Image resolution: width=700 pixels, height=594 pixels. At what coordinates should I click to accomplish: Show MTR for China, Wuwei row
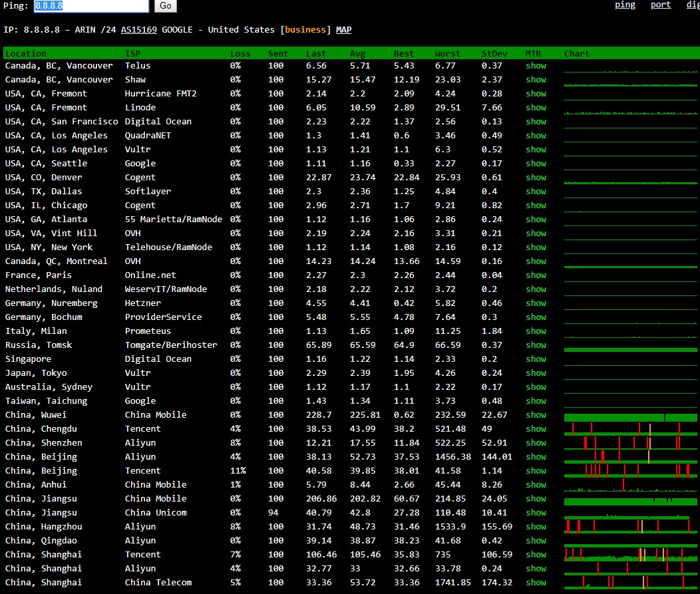click(x=536, y=415)
